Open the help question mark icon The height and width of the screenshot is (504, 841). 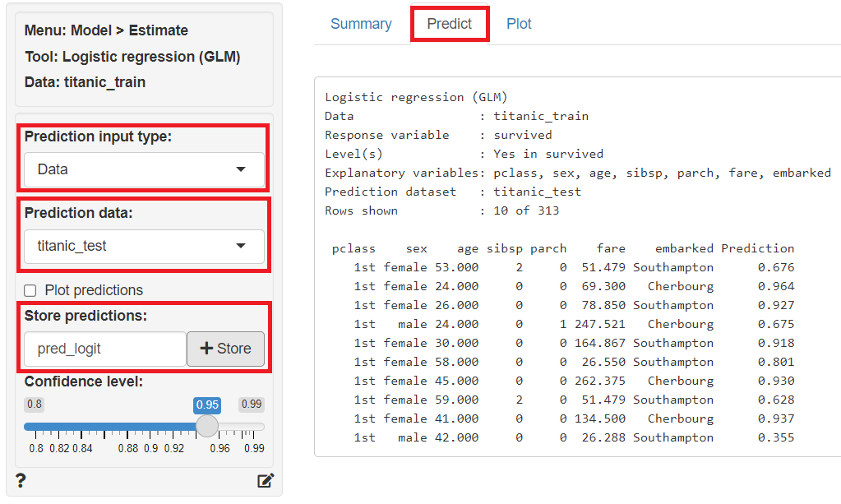tap(21, 481)
